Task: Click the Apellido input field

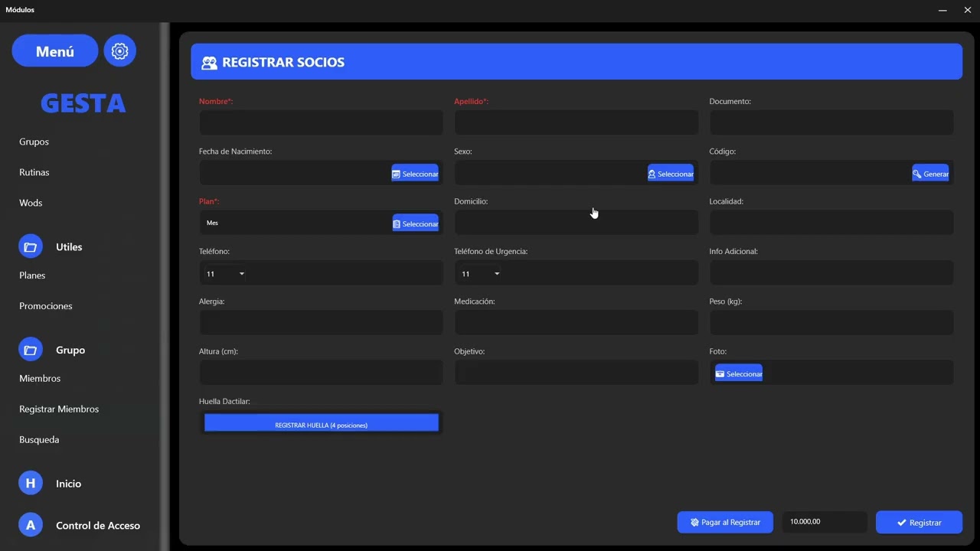Action: click(x=576, y=122)
